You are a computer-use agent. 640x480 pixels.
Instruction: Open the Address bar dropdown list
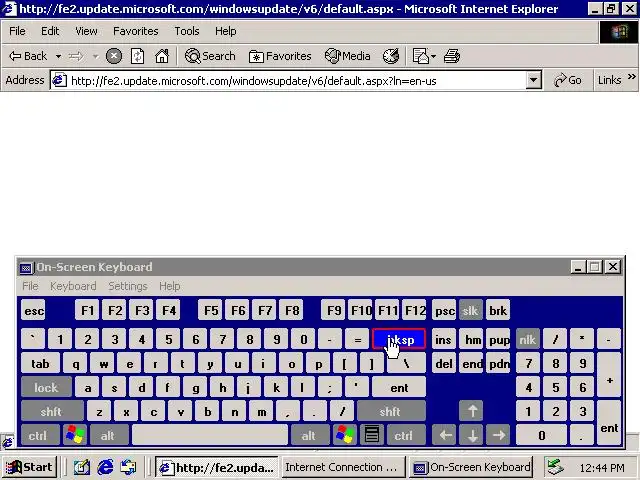click(x=533, y=80)
